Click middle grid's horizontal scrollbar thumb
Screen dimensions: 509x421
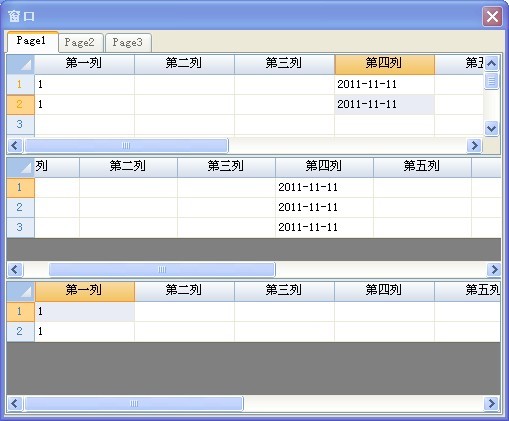point(162,269)
